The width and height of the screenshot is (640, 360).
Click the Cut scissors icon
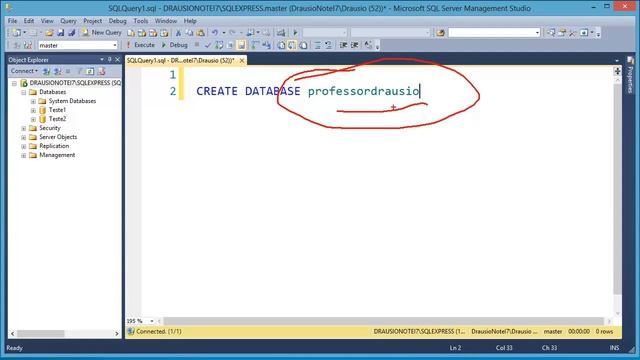click(178, 33)
